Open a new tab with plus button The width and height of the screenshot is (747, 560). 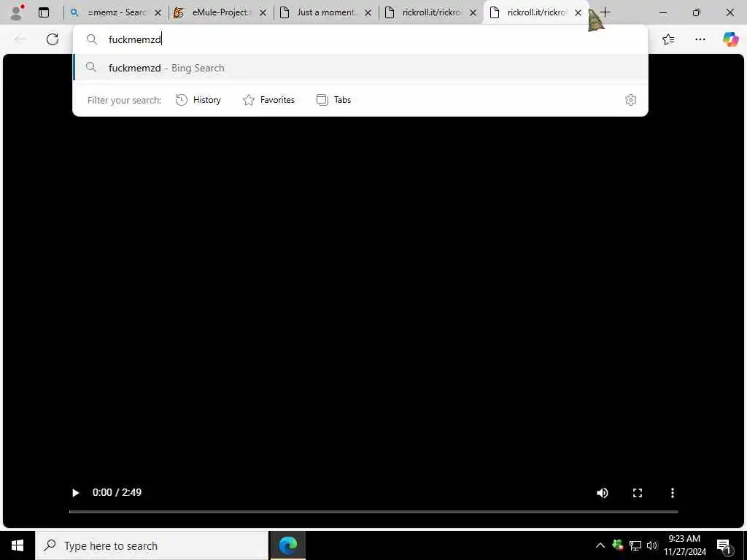pyautogui.click(x=605, y=12)
